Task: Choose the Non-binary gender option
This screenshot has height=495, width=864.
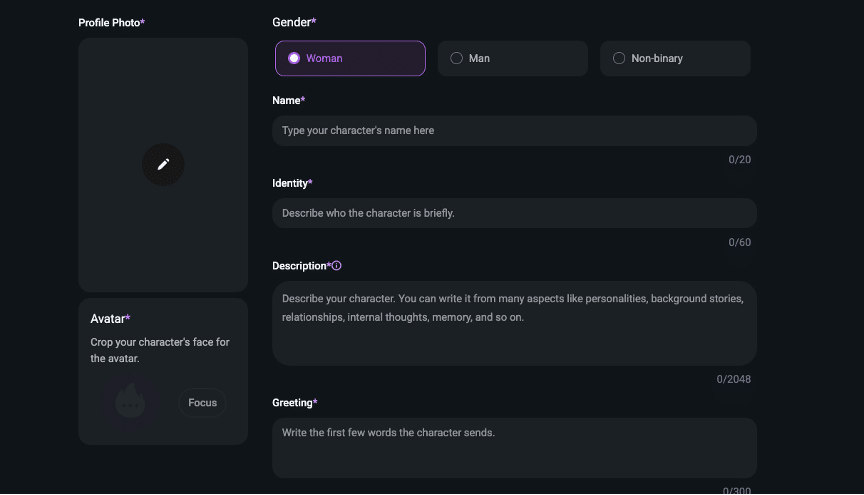Action: pos(675,58)
